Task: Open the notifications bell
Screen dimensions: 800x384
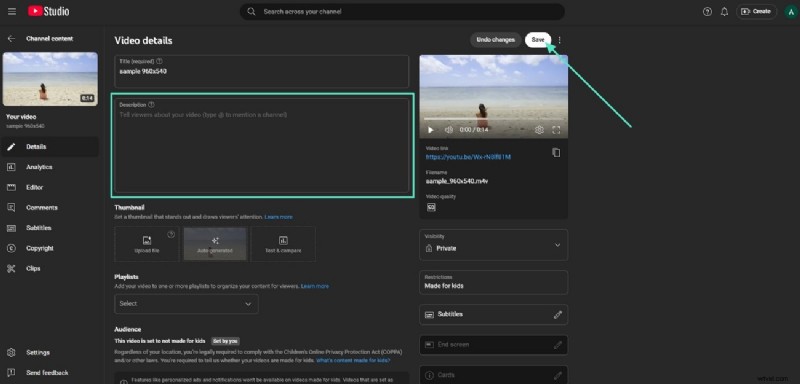Action: (724, 12)
